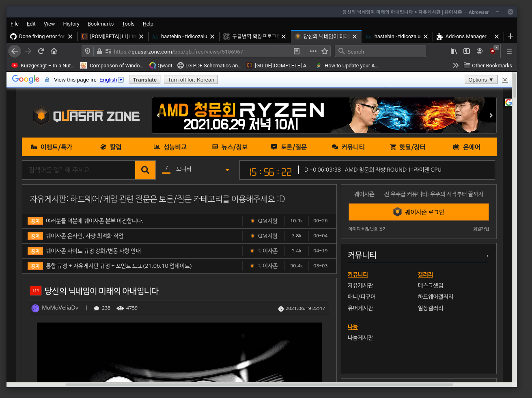
Task: Toggle reader view in the address bar
Action: click(297, 51)
